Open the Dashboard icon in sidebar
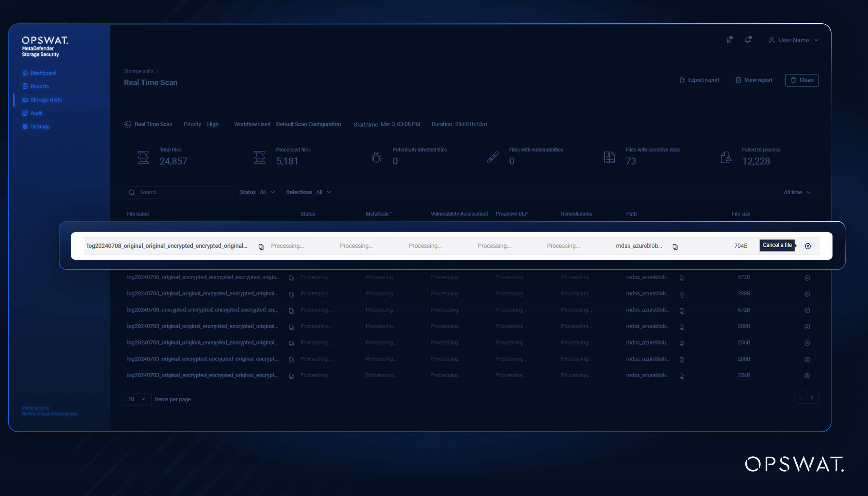The height and width of the screenshot is (496, 868). [x=25, y=73]
